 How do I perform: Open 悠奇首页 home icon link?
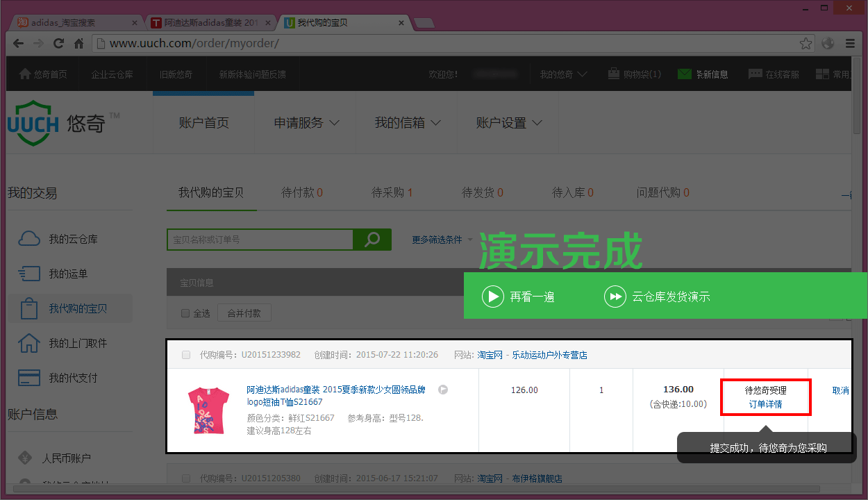pos(43,74)
